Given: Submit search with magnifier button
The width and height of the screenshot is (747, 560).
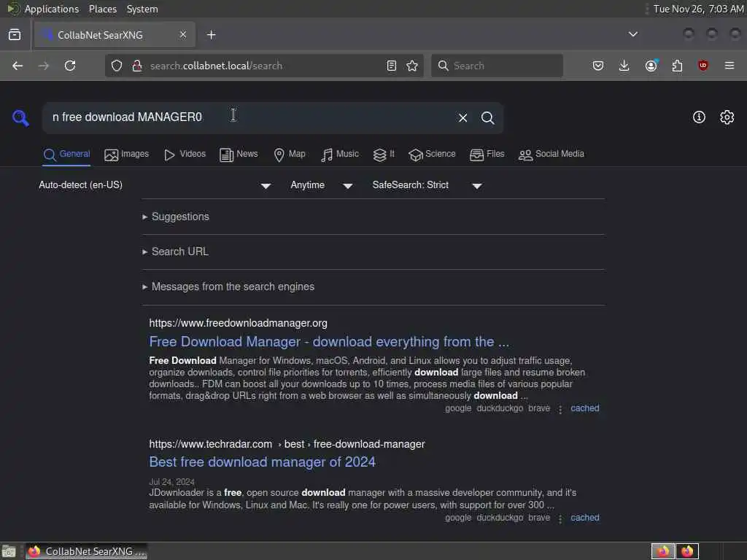Looking at the screenshot, I should [487, 117].
